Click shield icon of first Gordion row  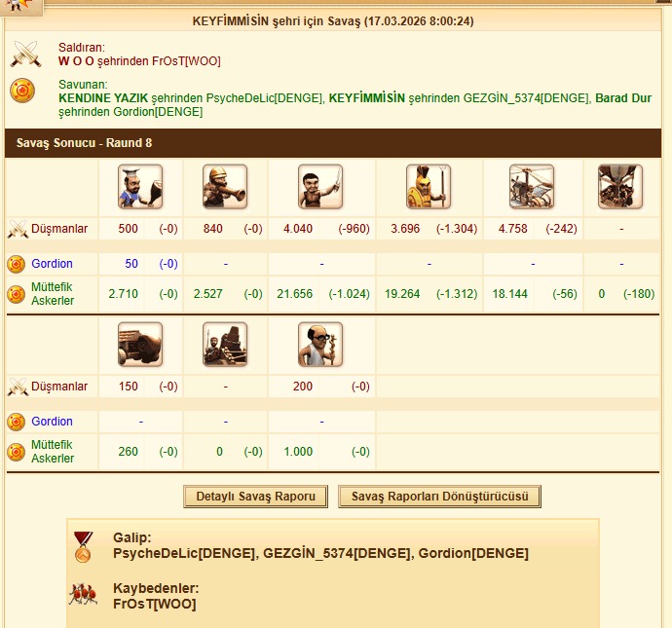click(17, 264)
